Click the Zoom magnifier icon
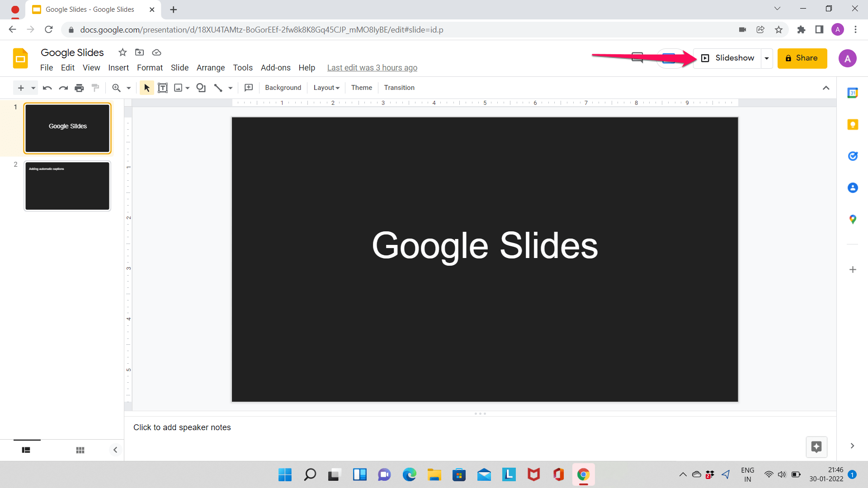This screenshot has height=488, width=868. 116,88
